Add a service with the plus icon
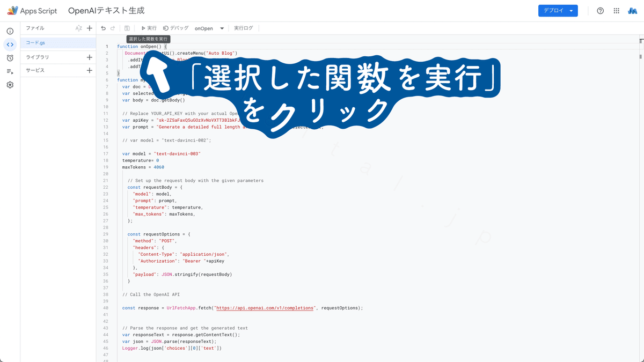Screen dimensions: 644x362 tap(90, 70)
